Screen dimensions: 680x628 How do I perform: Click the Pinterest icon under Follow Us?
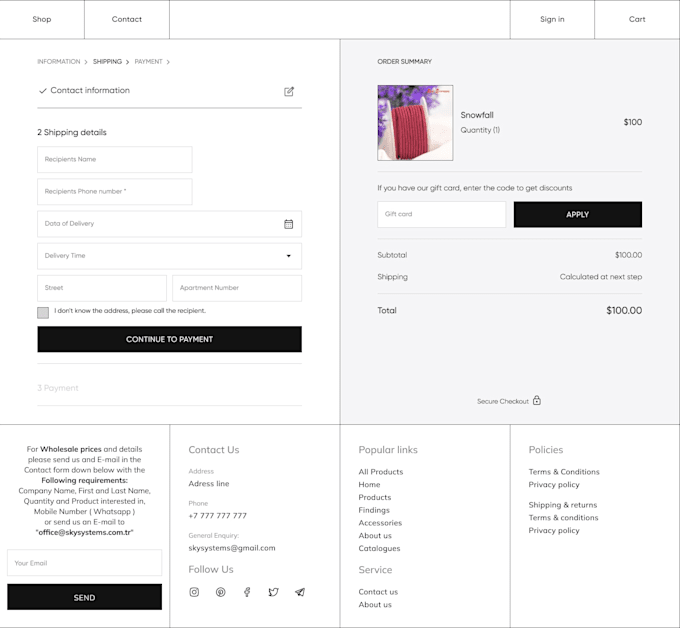pos(221,592)
